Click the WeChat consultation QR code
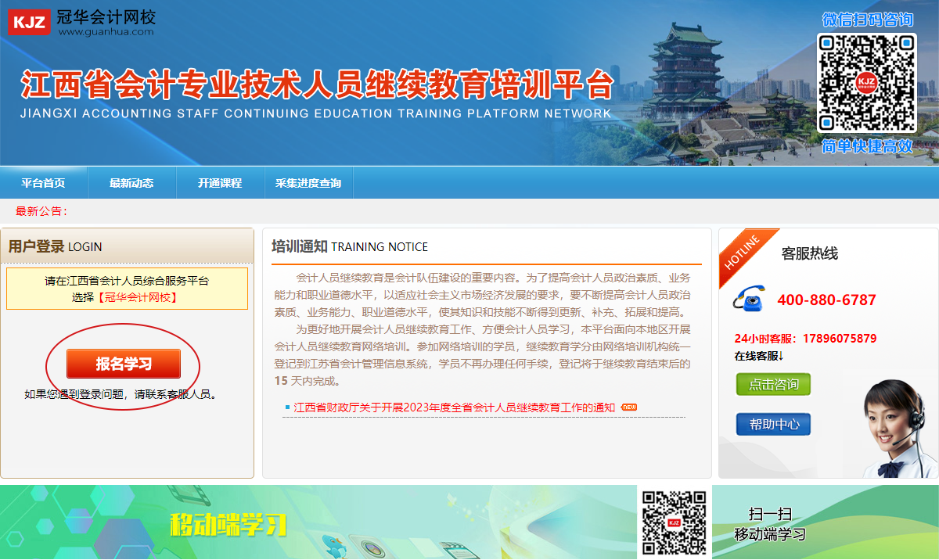939x560 pixels. pyautogui.click(x=866, y=83)
